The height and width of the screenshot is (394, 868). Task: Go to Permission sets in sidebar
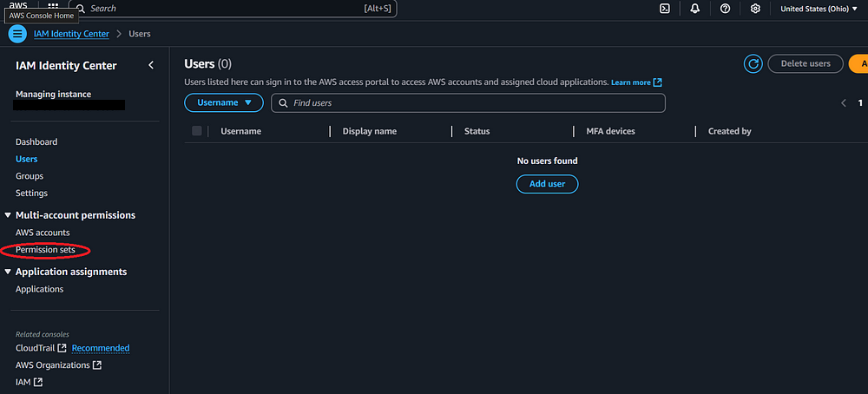pyautogui.click(x=45, y=250)
